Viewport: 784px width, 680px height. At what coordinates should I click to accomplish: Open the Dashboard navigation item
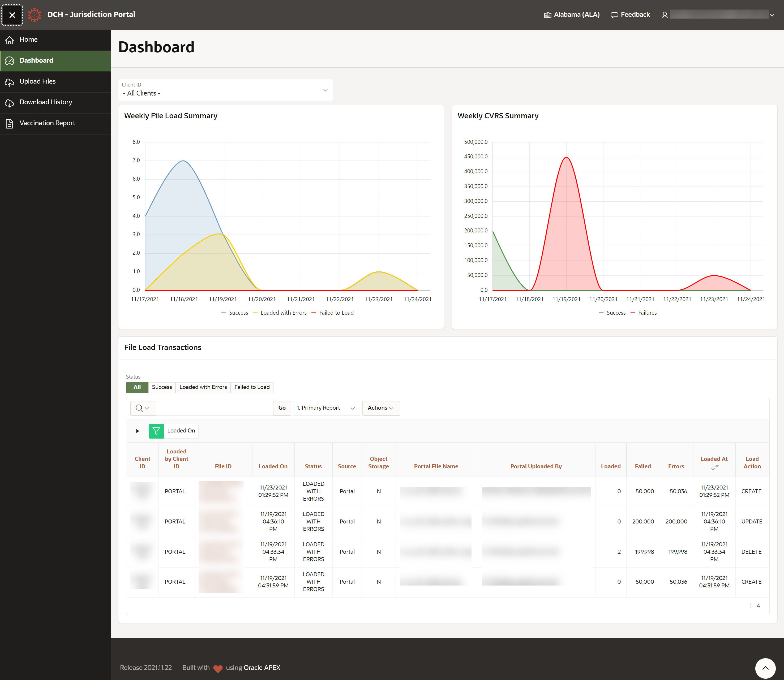point(36,61)
